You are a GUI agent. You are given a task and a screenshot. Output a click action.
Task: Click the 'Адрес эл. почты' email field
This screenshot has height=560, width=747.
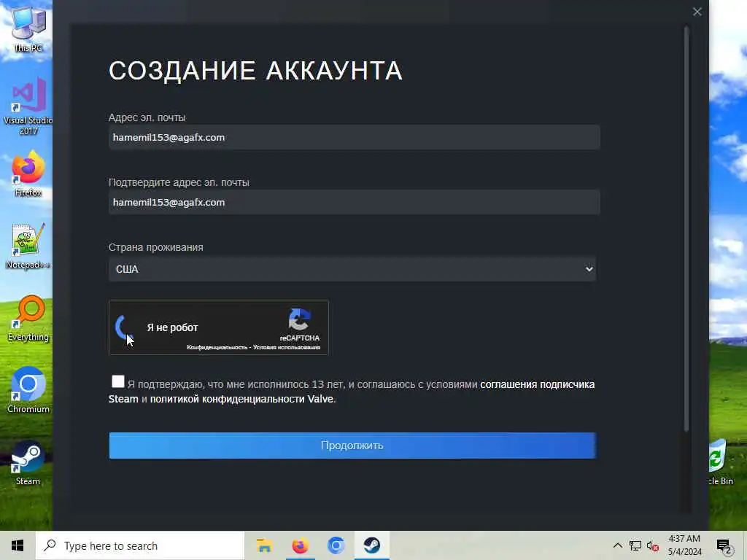tap(354, 137)
